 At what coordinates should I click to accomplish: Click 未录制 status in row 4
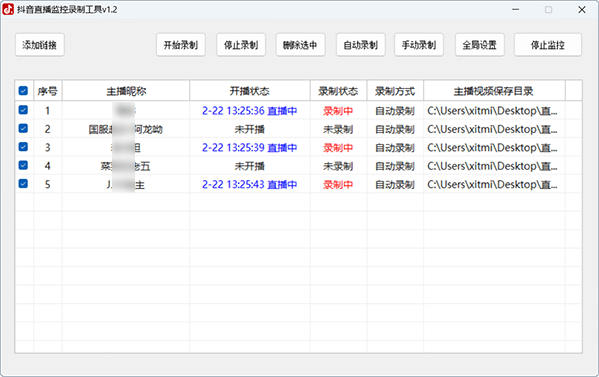[x=338, y=166]
